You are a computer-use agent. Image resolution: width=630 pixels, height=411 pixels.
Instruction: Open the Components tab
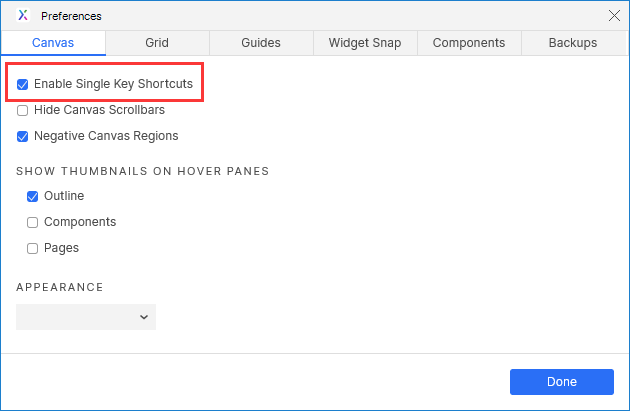(x=469, y=43)
